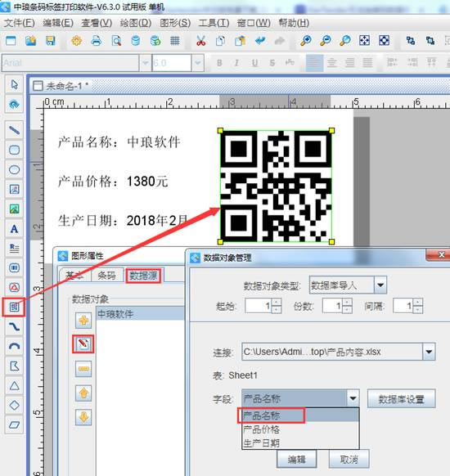Toggle underline formatting button
The image size is (450, 476).
click(254, 63)
